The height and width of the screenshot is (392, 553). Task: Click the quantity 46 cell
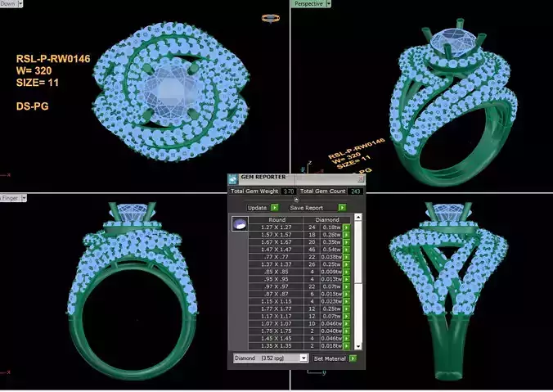[x=312, y=250]
